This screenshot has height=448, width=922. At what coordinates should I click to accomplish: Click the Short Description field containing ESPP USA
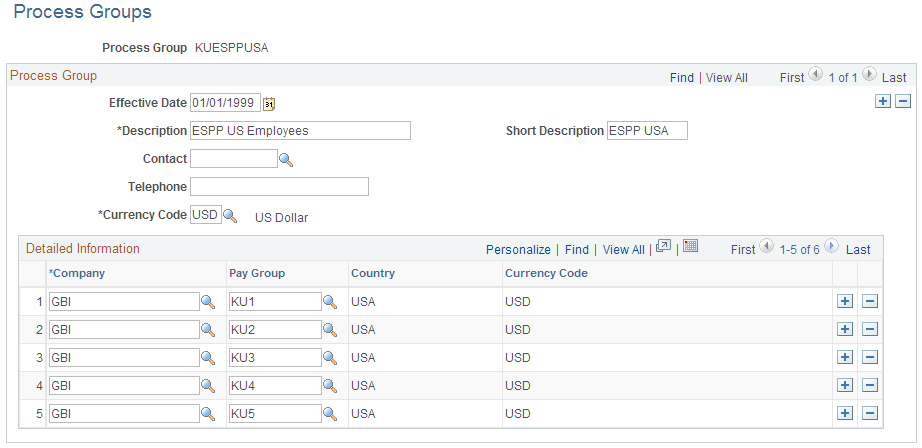click(x=647, y=131)
